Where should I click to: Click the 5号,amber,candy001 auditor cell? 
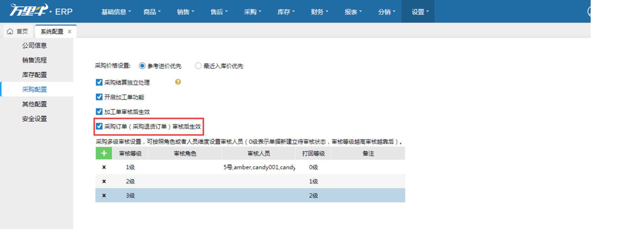[x=259, y=167]
